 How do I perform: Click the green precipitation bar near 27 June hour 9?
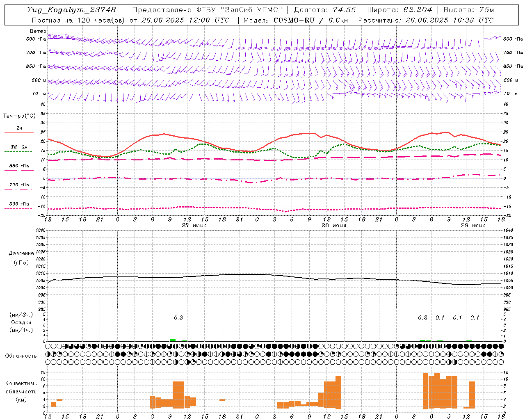point(173,340)
